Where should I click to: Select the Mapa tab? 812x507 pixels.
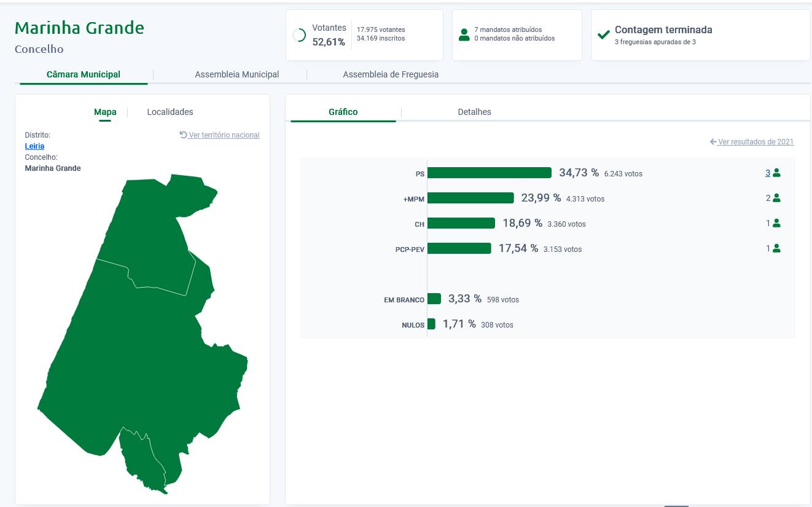click(105, 112)
